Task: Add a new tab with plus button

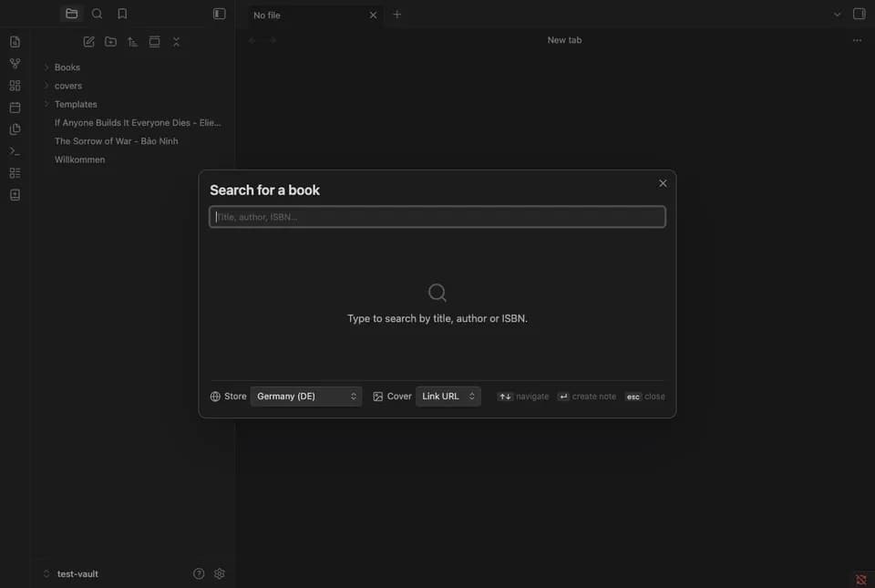Action: coord(396,15)
